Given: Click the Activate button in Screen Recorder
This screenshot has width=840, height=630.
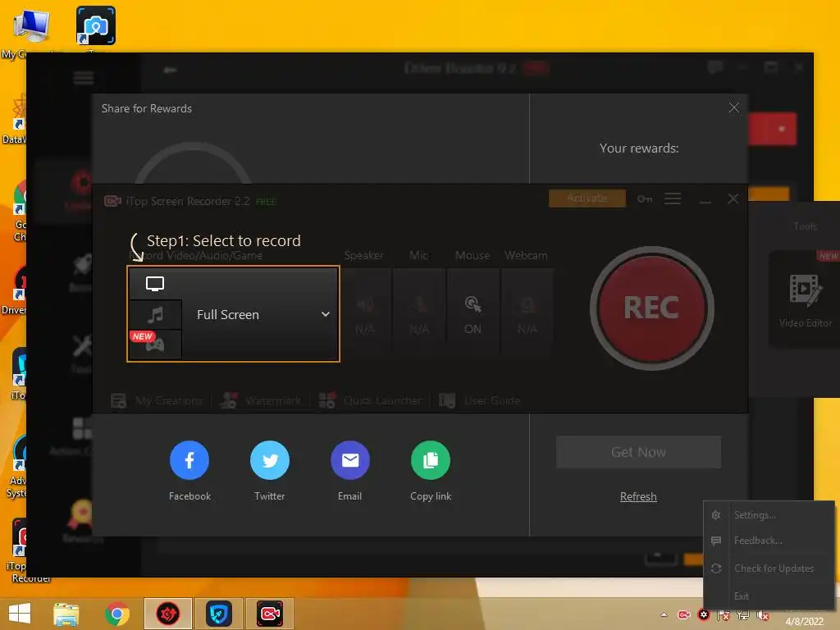Looking at the screenshot, I should tap(587, 199).
